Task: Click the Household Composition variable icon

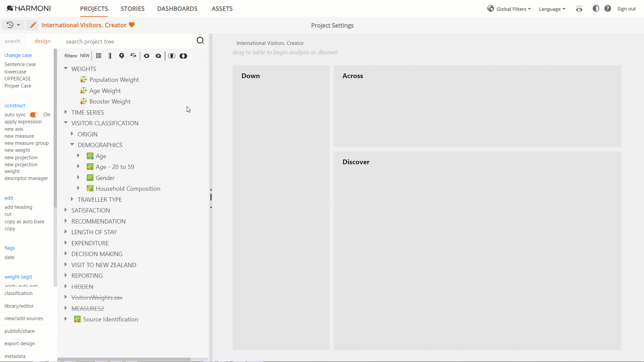Action: coord(90,189)
